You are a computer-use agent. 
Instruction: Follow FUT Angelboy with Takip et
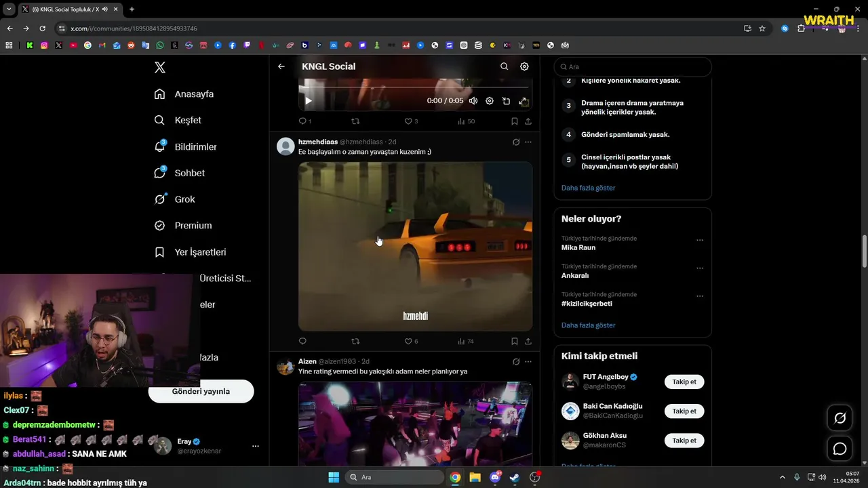click(x=684, y=382)
